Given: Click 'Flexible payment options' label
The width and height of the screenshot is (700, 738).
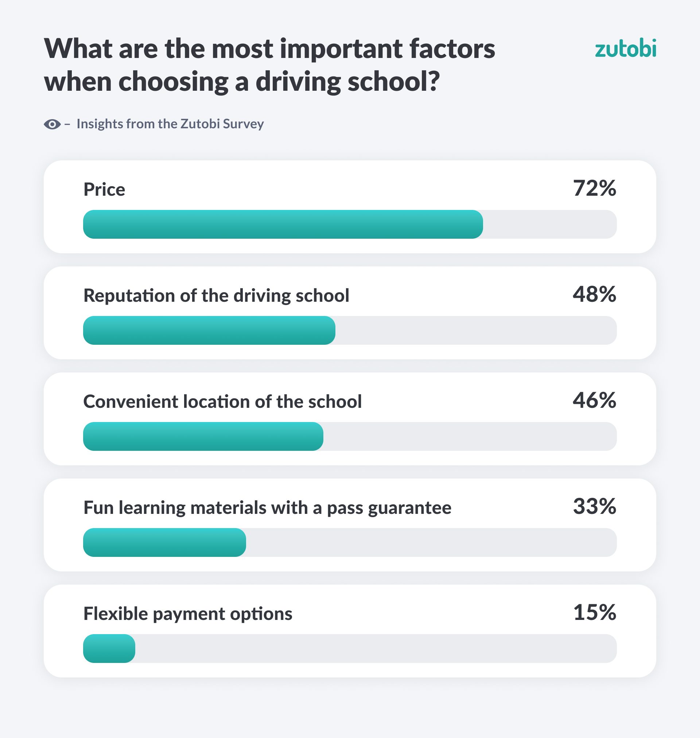Looking at the screenshot, I should pyautogui.click(x=188, y=614).
